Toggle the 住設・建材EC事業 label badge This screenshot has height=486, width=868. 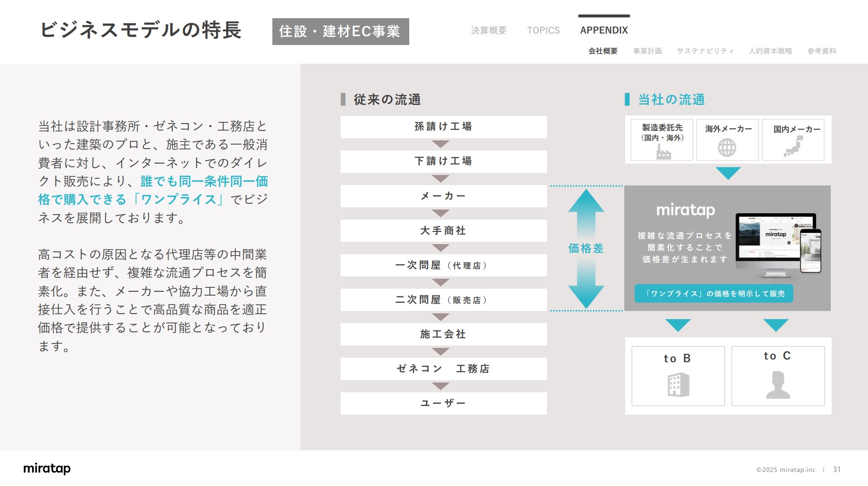[x=341, y=31]
